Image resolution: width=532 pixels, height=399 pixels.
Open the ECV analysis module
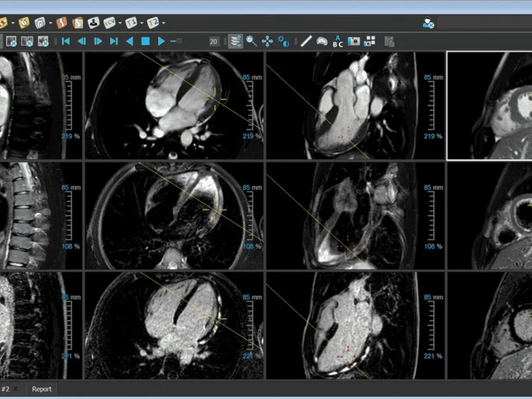(x=109, y=23)
